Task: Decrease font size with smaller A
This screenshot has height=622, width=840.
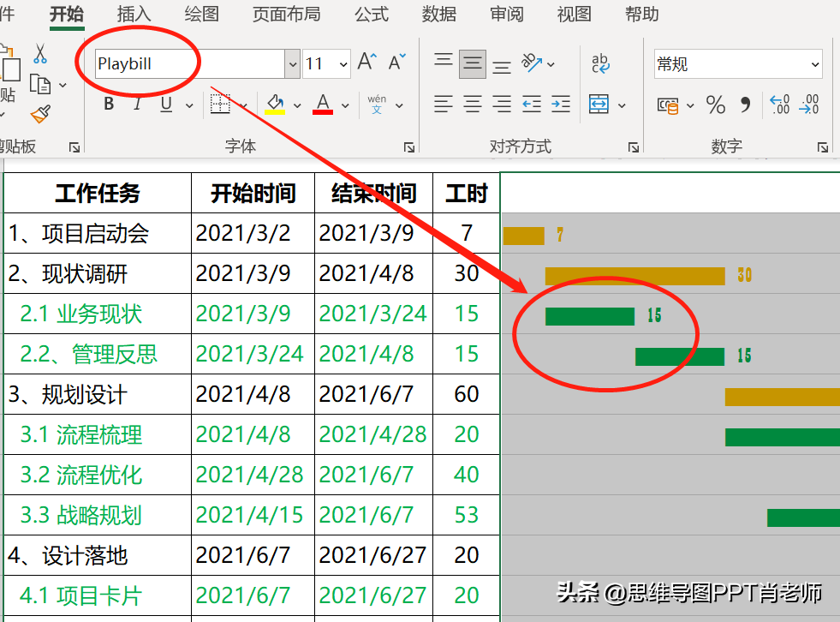Action: click(397, 62)
